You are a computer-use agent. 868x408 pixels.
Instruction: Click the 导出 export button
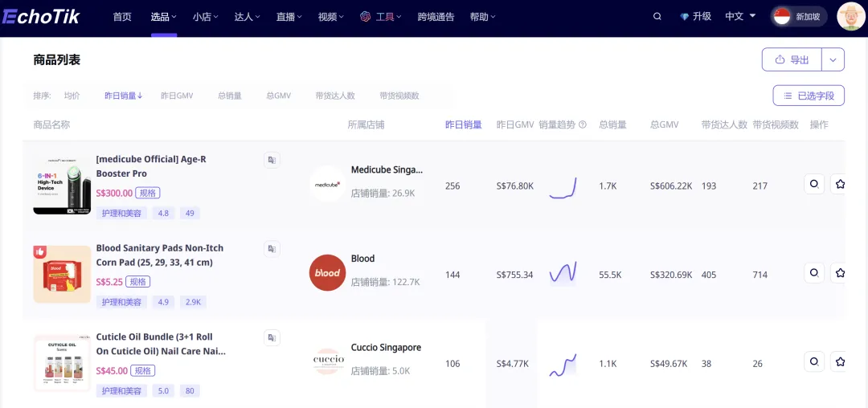(792, 59)
